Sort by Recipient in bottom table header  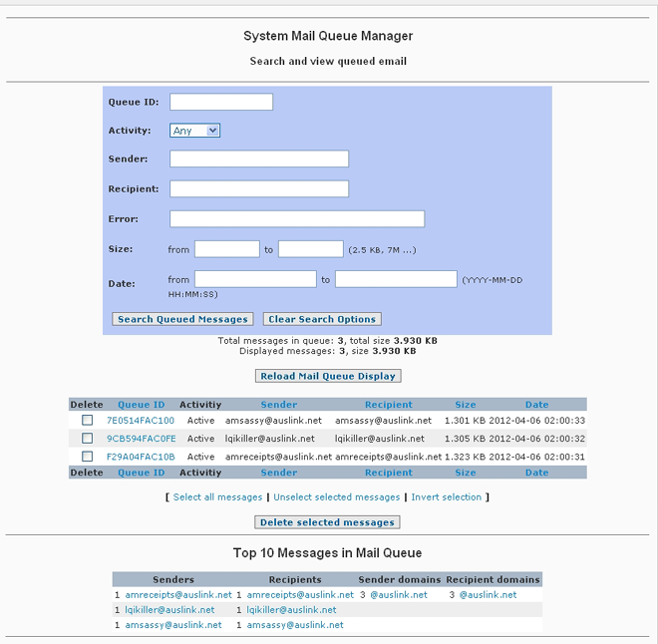[389, 473]
